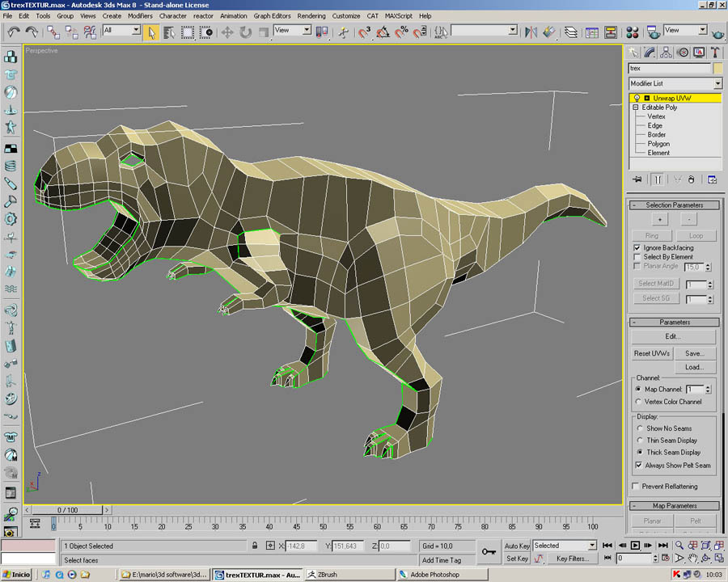Enable Prevent Reflattening checkbox

tap(636, 486)
